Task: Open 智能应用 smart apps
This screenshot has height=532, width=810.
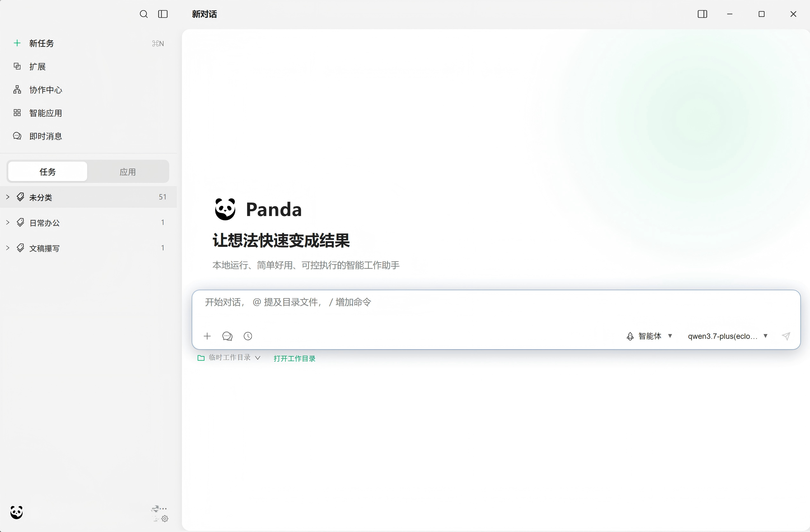Action: [x=88, y=113]
